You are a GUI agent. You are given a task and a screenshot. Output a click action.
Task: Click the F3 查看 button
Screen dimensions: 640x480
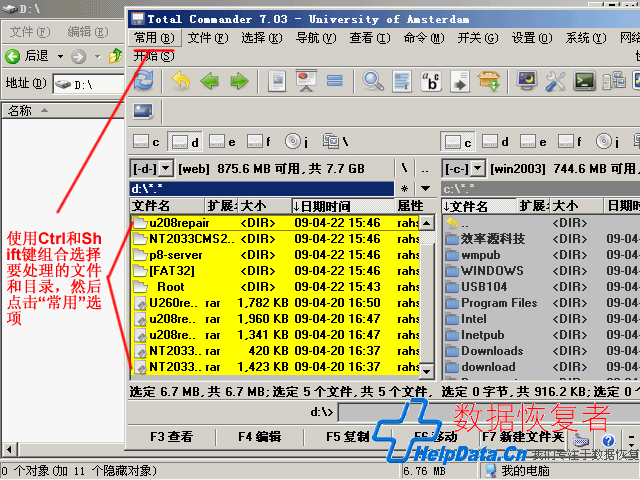click(171, 437)
